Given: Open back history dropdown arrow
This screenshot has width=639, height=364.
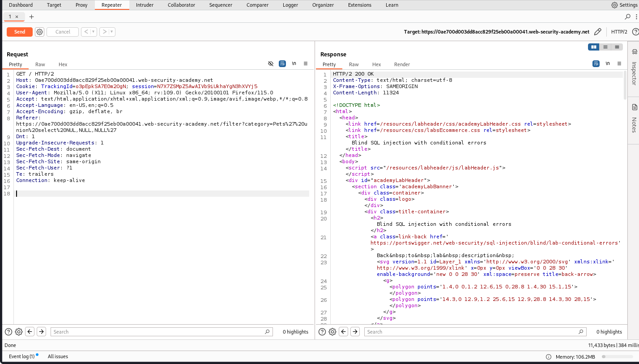Looking at the screenshot, I should tap(94, 32).
